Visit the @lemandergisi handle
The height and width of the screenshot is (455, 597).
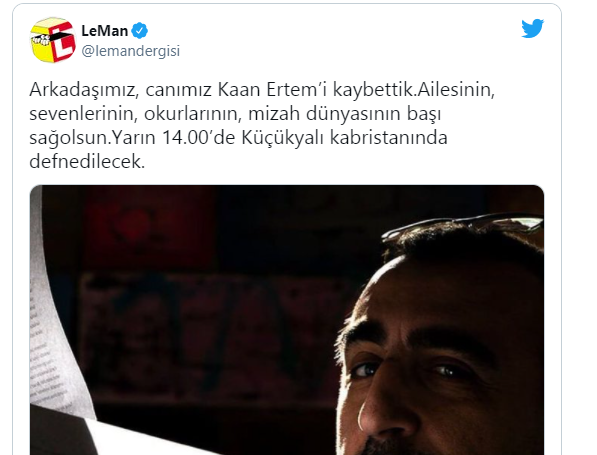[131, 51]
